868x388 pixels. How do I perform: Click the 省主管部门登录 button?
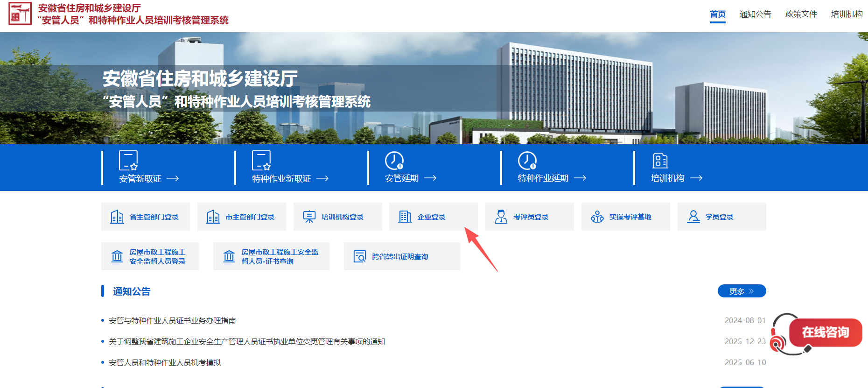(x=146, y=217)
